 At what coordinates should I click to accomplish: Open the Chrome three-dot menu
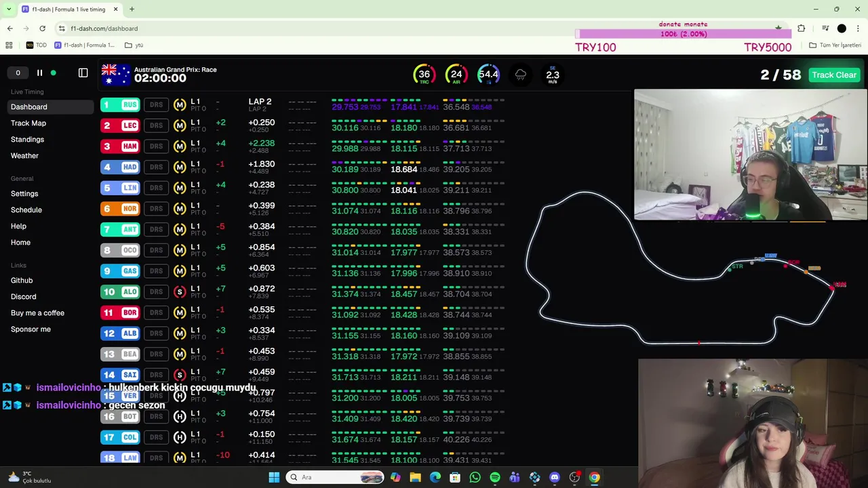(859, 28)
